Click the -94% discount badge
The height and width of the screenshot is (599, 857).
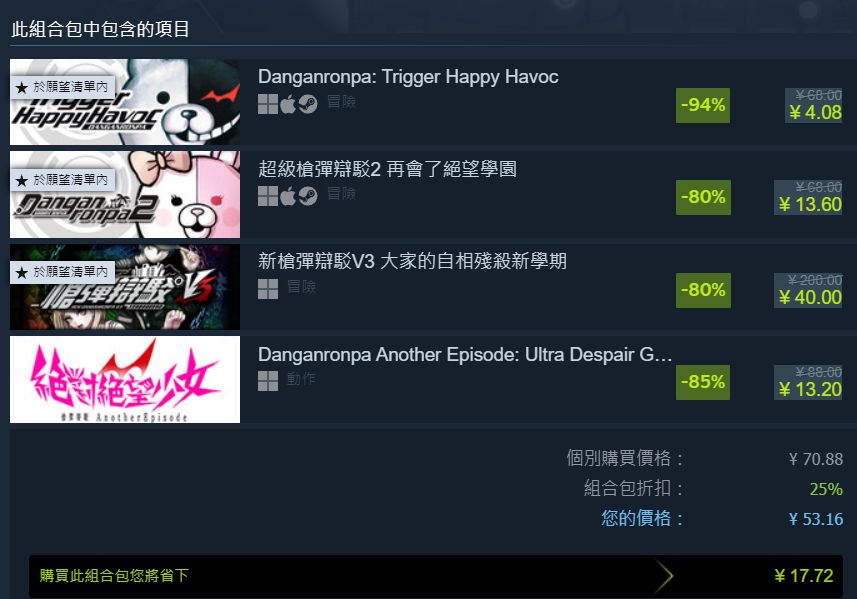(x=703, y=105)
